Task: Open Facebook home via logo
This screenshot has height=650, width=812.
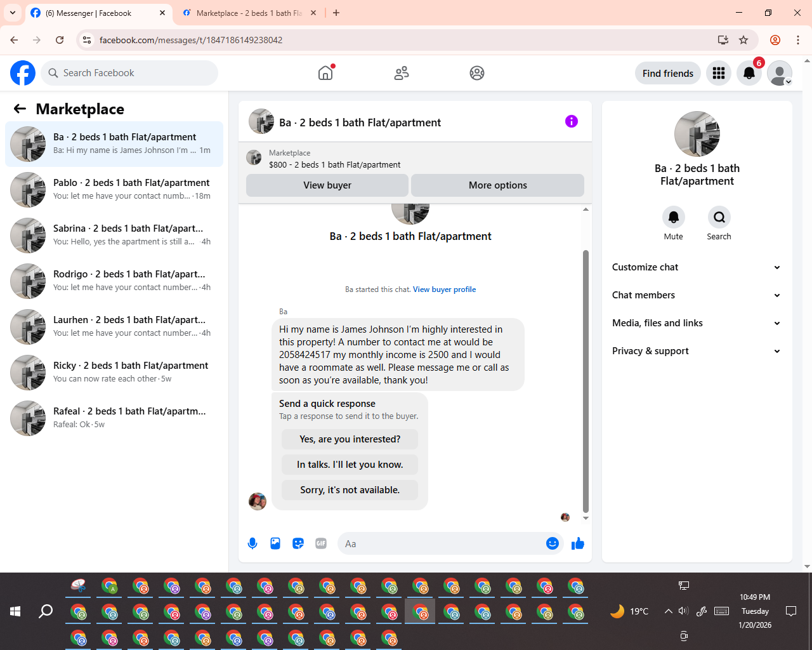Action: (23, 73)
